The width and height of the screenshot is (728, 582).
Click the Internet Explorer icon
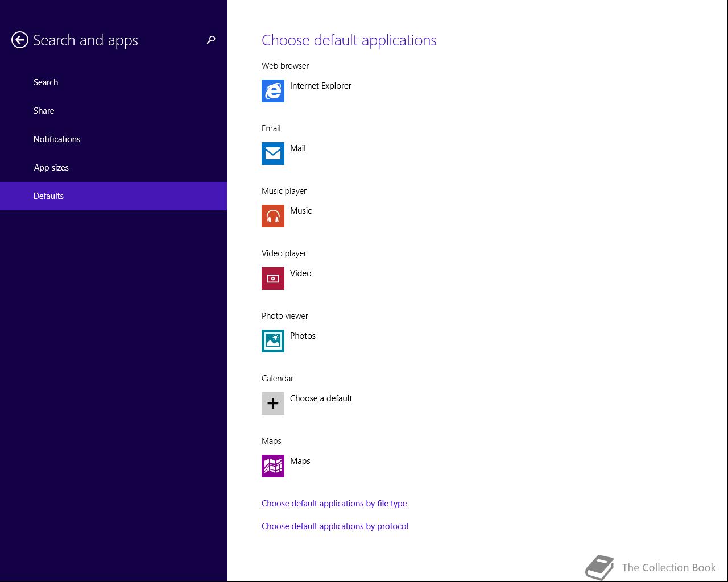[x=273, y=91]
